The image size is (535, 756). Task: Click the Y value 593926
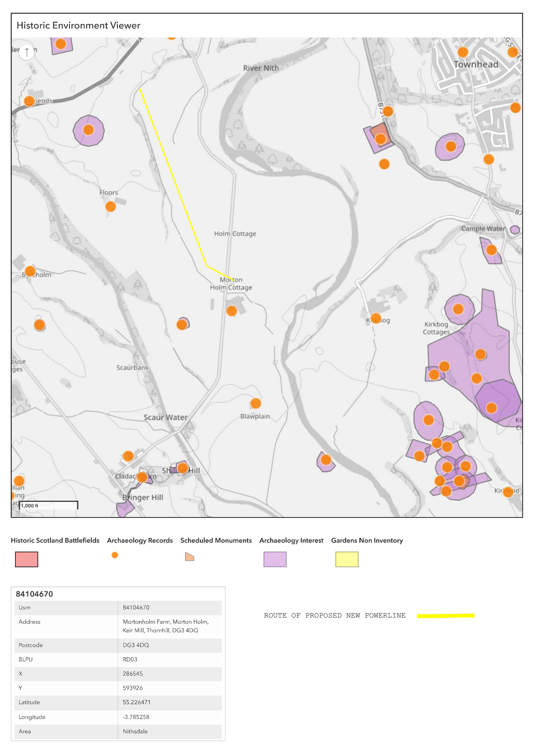click(133, 688)
